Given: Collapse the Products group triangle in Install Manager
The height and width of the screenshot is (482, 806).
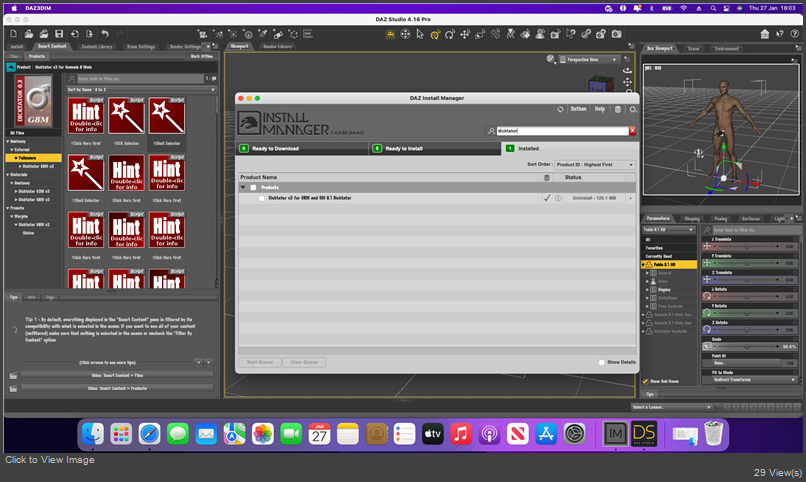Looking at the screenshot, I should pyautogui.click(x=243, y=188).
